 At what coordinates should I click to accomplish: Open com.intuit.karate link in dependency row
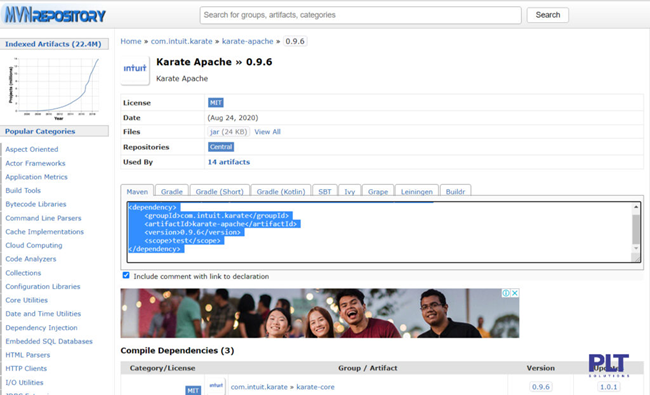[259, 387]
